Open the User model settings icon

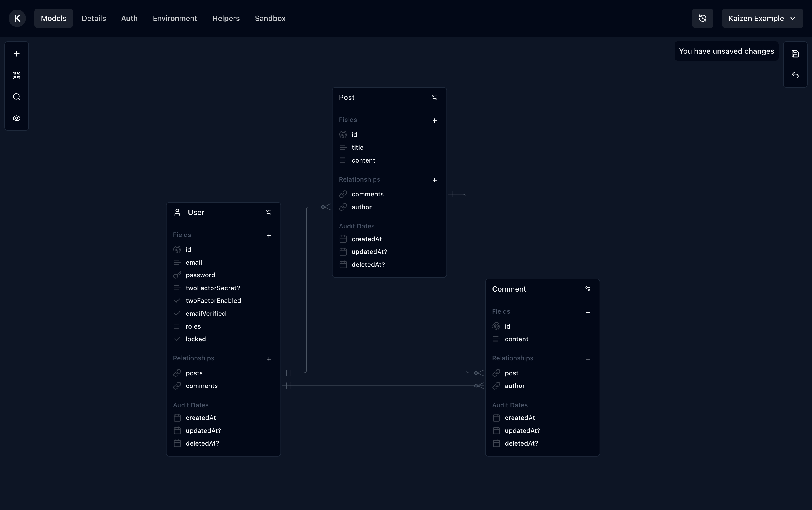[x=269, y=212]
